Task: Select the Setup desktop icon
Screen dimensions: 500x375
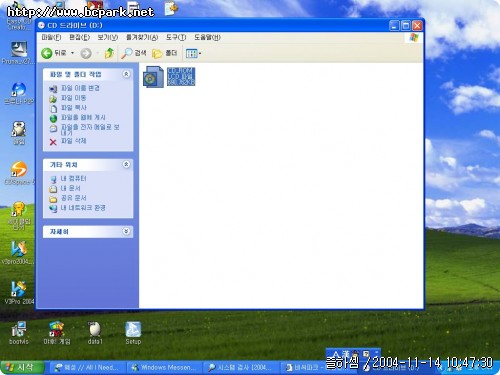Action: pos(133,333)
